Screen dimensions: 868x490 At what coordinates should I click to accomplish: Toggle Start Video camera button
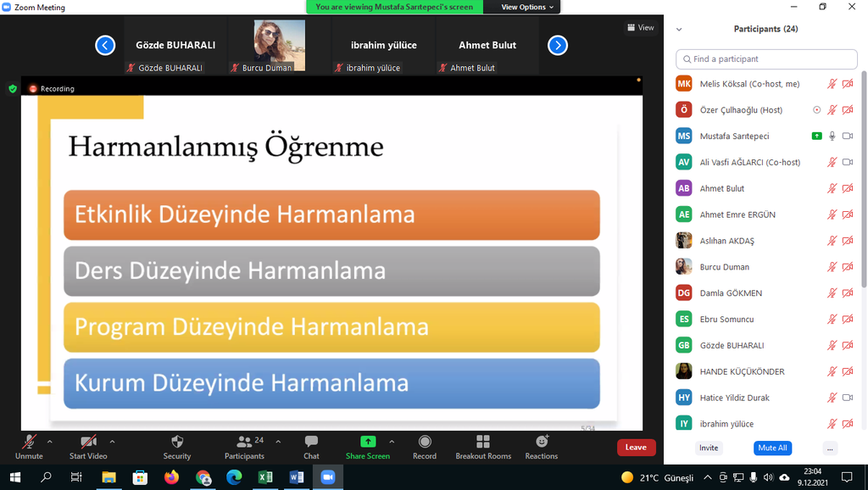(88, 443)
